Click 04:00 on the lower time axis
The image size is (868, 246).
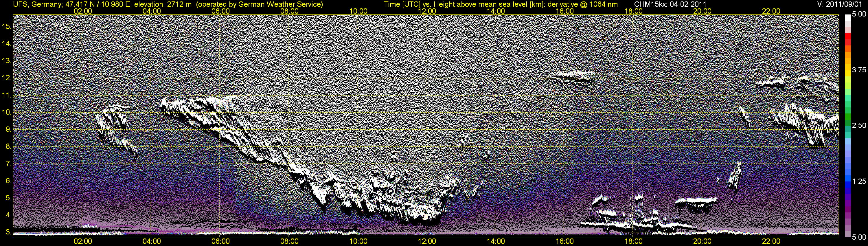(x=152, y=241)
